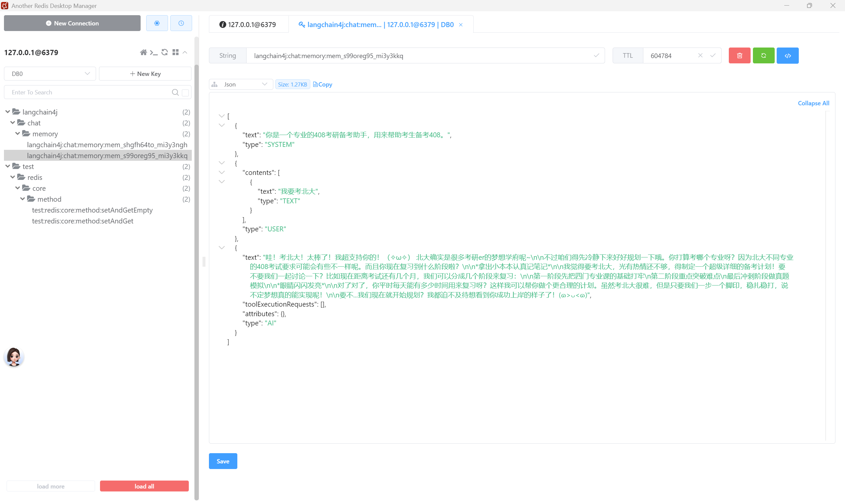Viewport: 845px width, 504px height.
Task: Collapse the 127.0.0.1@6379 connection
Action: [x=185, y=52]
